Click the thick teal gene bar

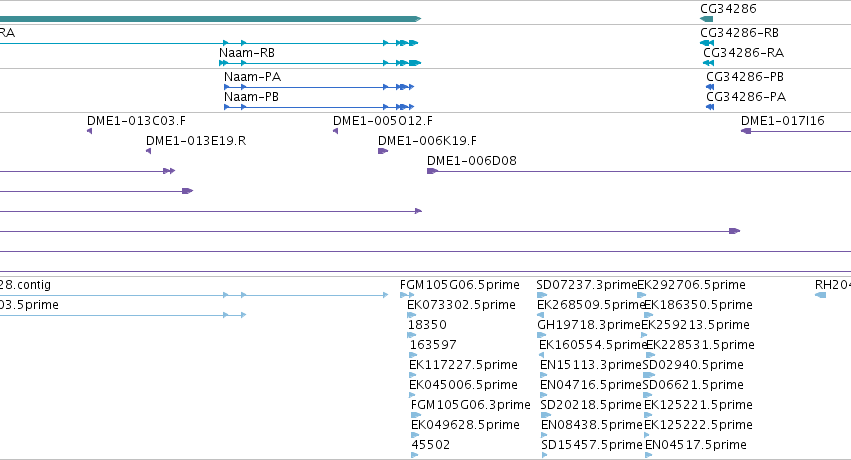(210, 19)
